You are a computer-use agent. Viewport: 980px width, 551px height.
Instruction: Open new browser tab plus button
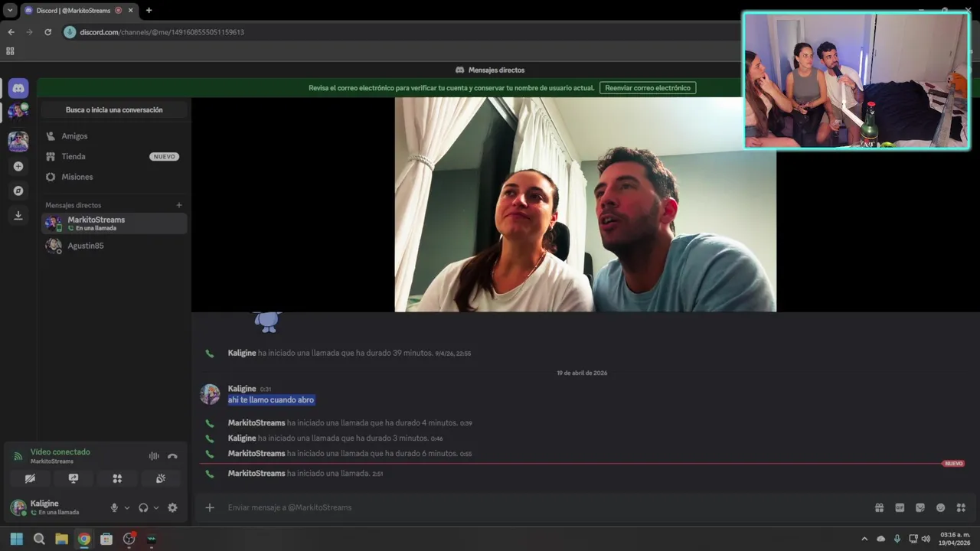point(149,10)
